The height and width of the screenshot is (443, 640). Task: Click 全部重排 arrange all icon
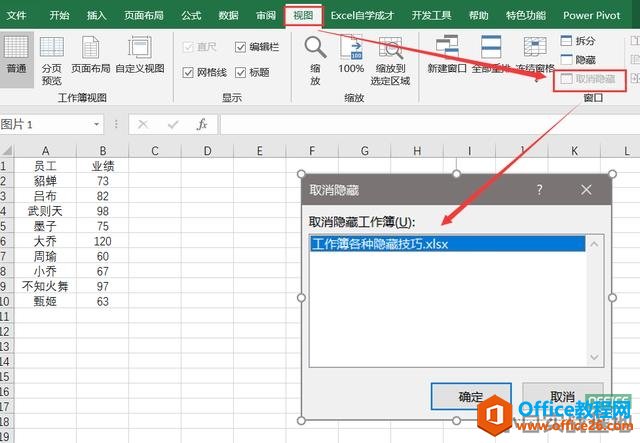point(491,47)
